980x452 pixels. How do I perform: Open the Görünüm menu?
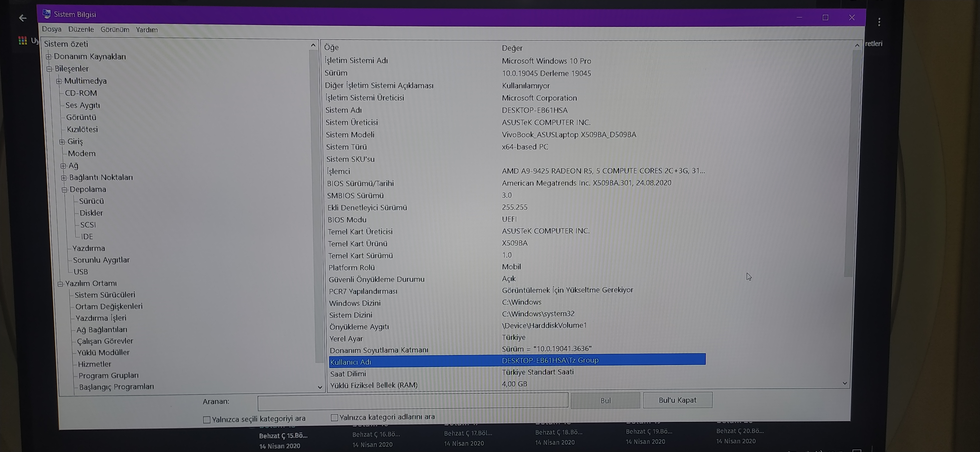[x=115, y=30]
